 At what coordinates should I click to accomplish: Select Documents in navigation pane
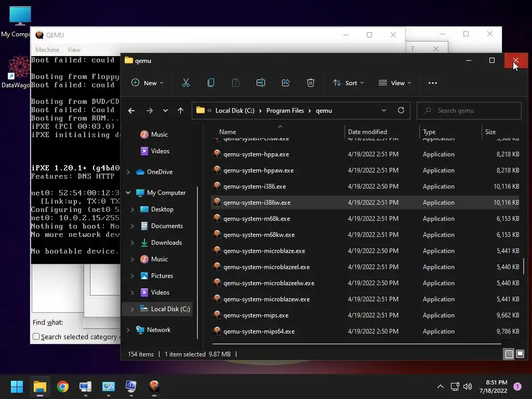pyautogui.click(x=167, y=226)
